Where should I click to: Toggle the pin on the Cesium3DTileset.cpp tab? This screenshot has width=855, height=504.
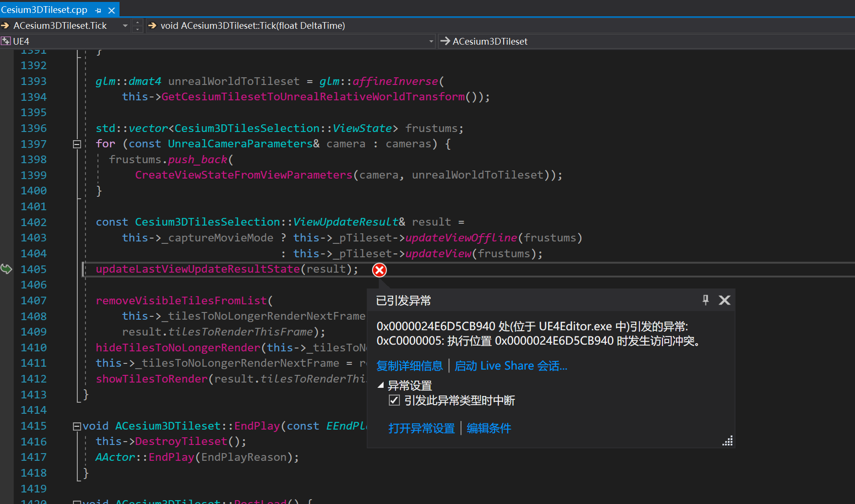[98, 10]
